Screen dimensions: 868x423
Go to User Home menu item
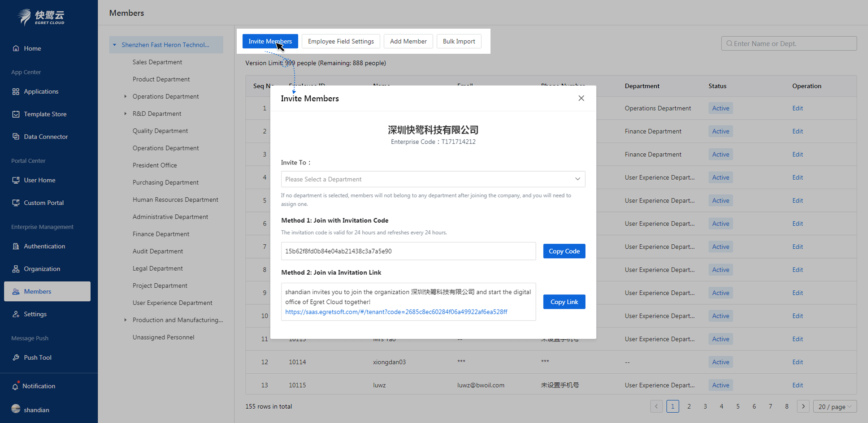(x=39, y=180)
